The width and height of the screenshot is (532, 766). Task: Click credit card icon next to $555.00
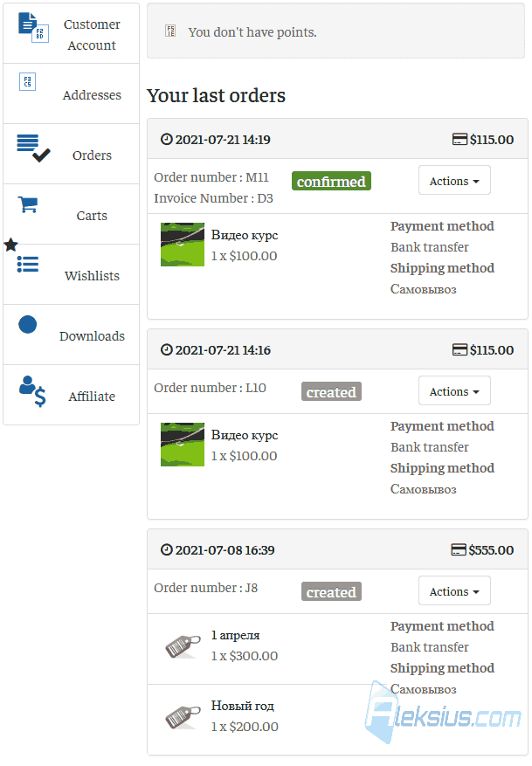(459, 549)
